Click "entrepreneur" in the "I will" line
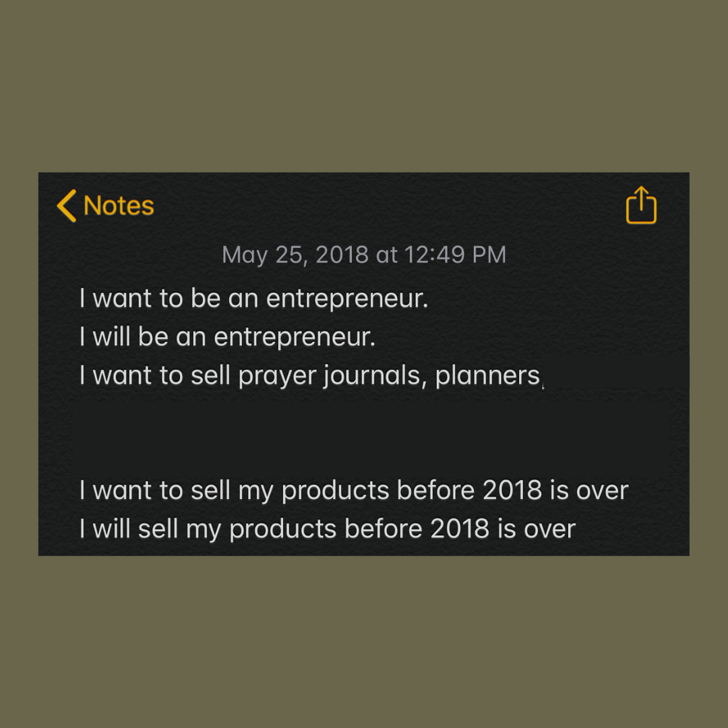This screenshot has width=728, height=728. (x=294, y=337)
